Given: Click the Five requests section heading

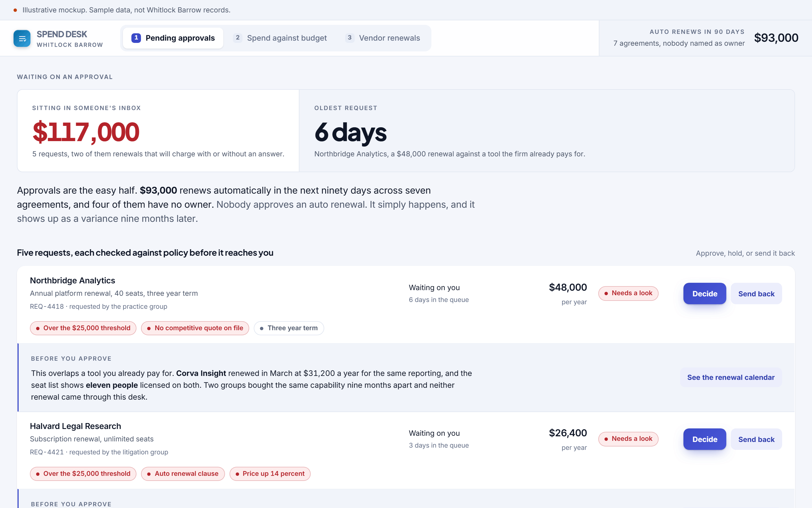Looking at the screenshot, I should pos(145,253).
